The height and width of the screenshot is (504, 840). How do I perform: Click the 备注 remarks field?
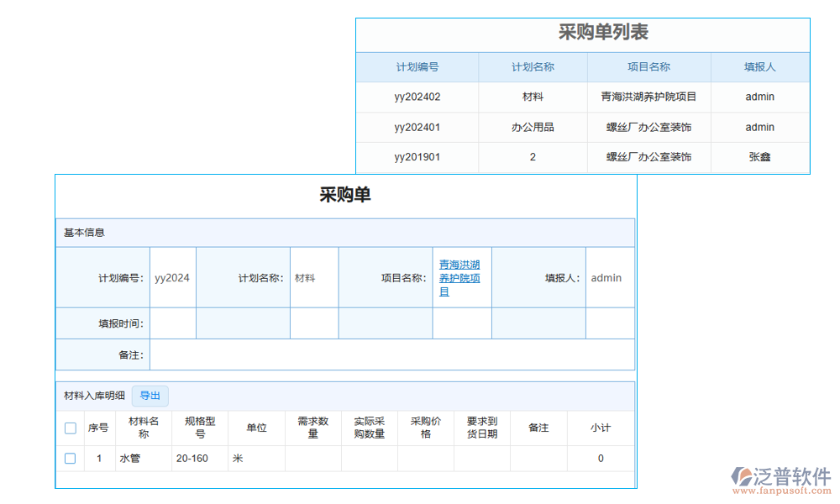coord(395,354)
